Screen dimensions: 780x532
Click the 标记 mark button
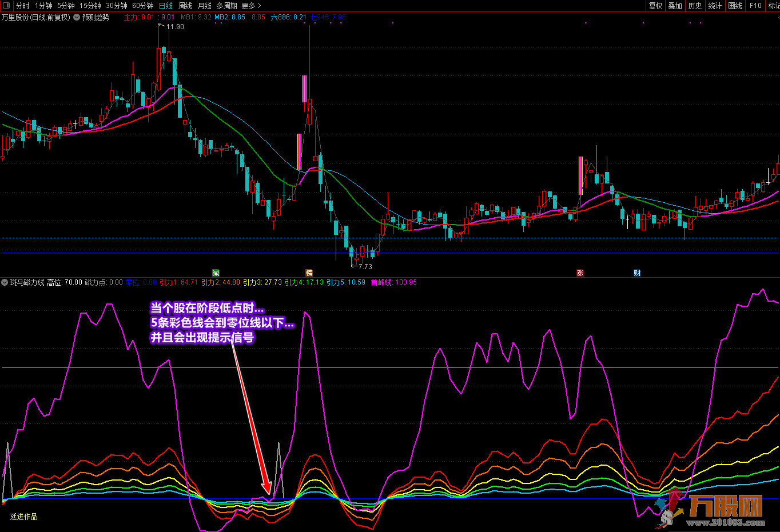point(774,6)
